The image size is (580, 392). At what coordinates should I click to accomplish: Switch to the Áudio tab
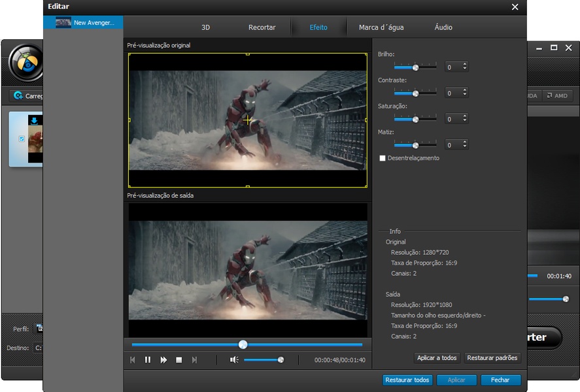point(443,27)
